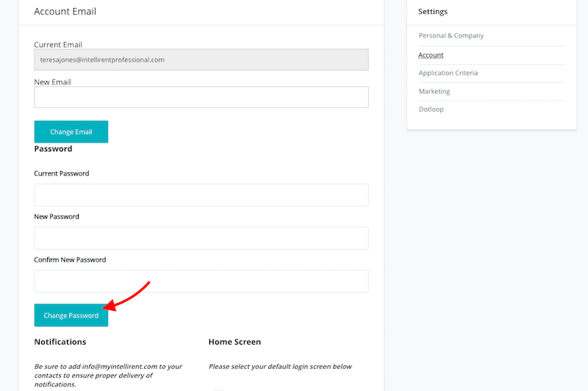Click the Notifications section heading
Viewport: 588px width, 391px height.
[60, 342]
